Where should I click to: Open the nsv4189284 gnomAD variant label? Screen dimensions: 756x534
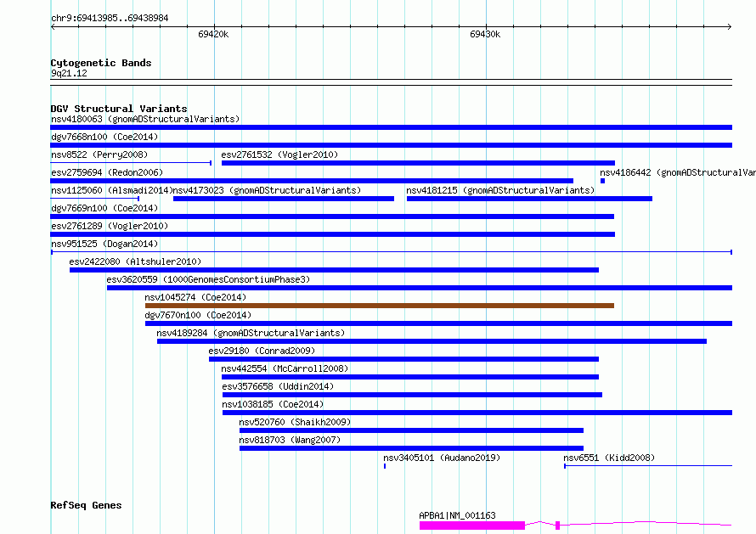pos(251,333)
